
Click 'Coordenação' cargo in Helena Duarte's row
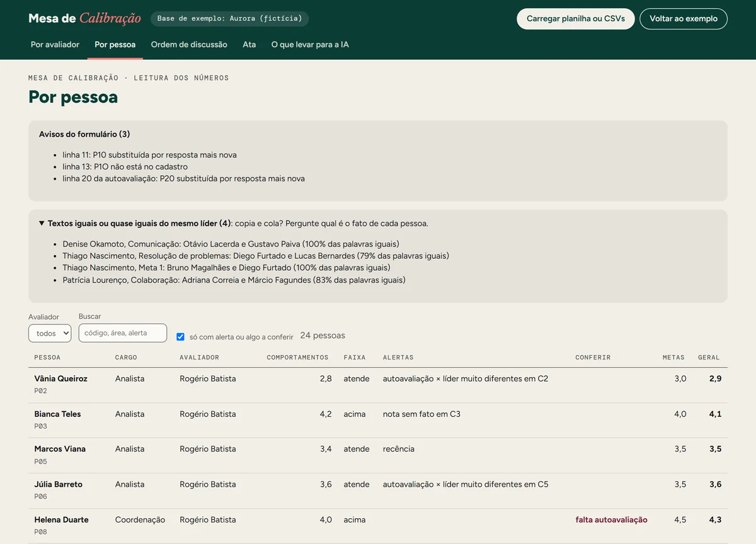pyautogui.click(x=140, y=520)
